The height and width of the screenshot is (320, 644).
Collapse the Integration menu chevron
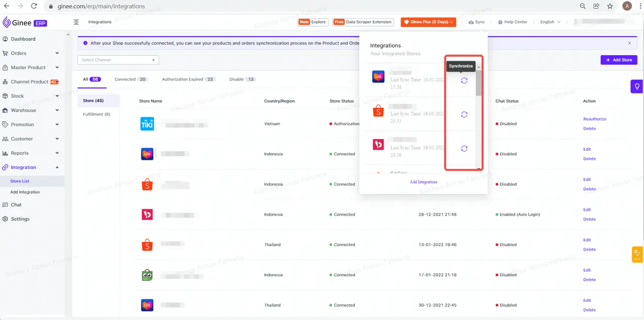pyautogui.click(x=57, y=167)
